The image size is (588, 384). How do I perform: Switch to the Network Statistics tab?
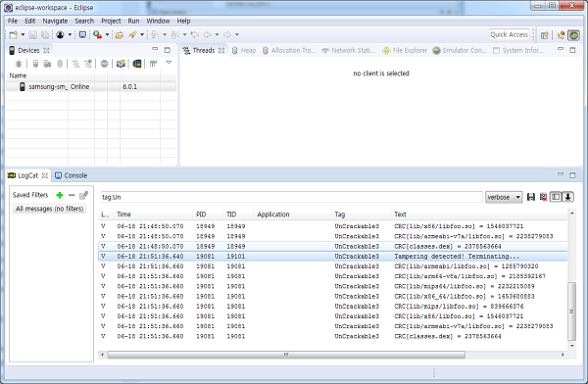tap(348, 50)
